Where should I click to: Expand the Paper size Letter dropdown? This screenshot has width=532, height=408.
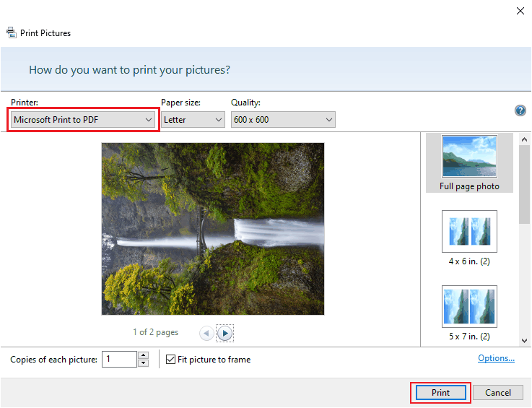[x=193, y=120]
